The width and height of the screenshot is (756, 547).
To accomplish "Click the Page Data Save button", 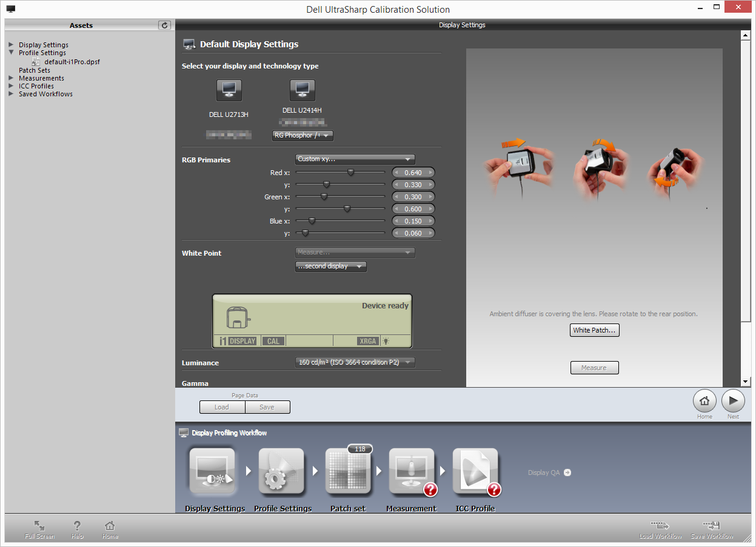I will point(267,407).
